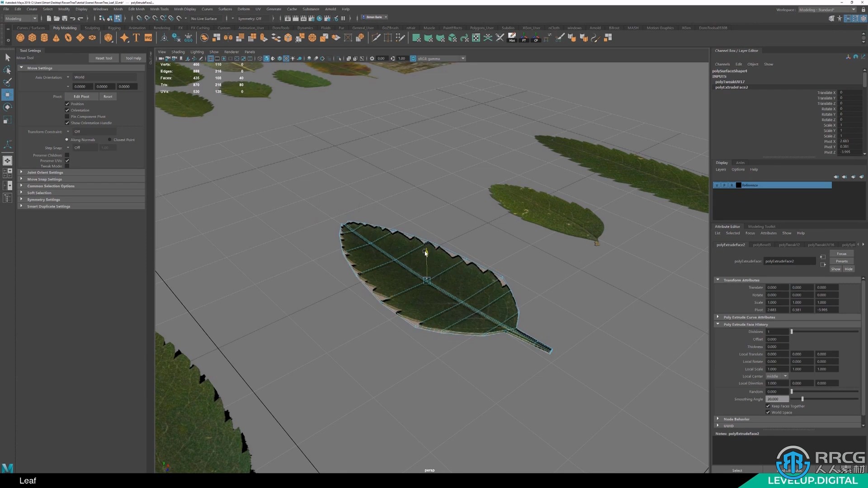Click the Thickness input field
868x488 pixels.
777,347
